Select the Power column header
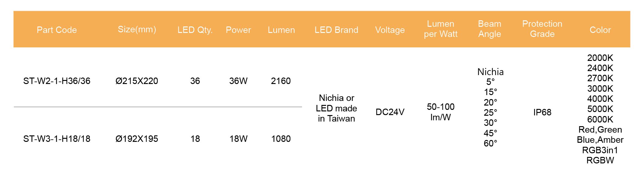This screenshot has width=644, height=176. pyautogui.click(x=238, y=30)
